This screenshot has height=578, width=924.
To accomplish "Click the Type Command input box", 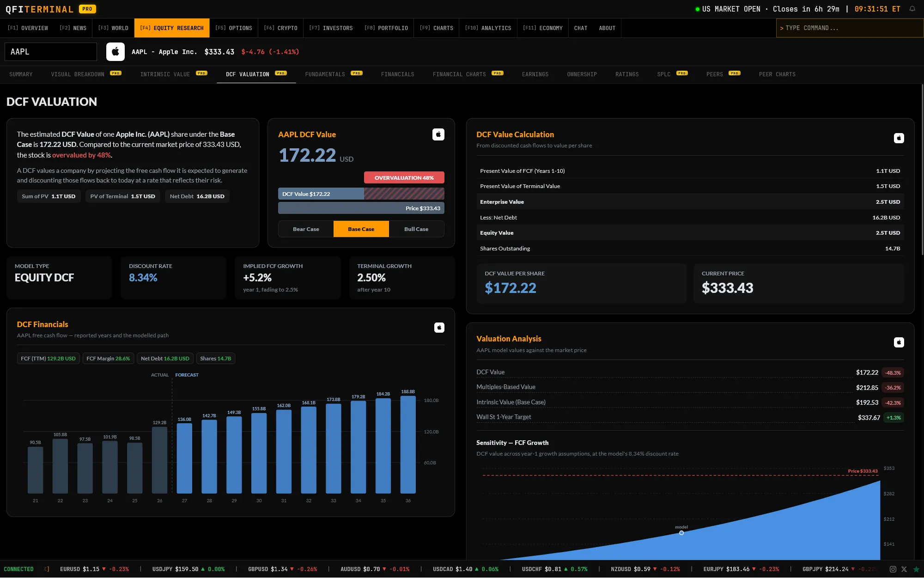I will [x=850, y=28].
